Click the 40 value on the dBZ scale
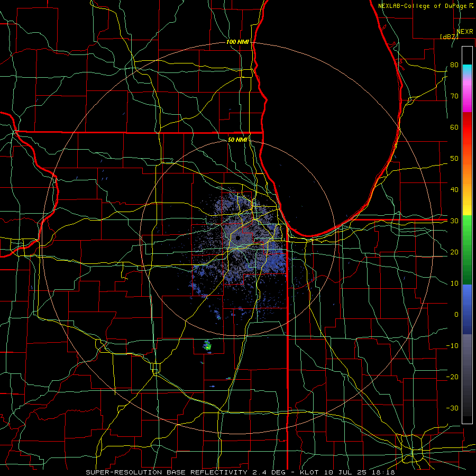 454,190
